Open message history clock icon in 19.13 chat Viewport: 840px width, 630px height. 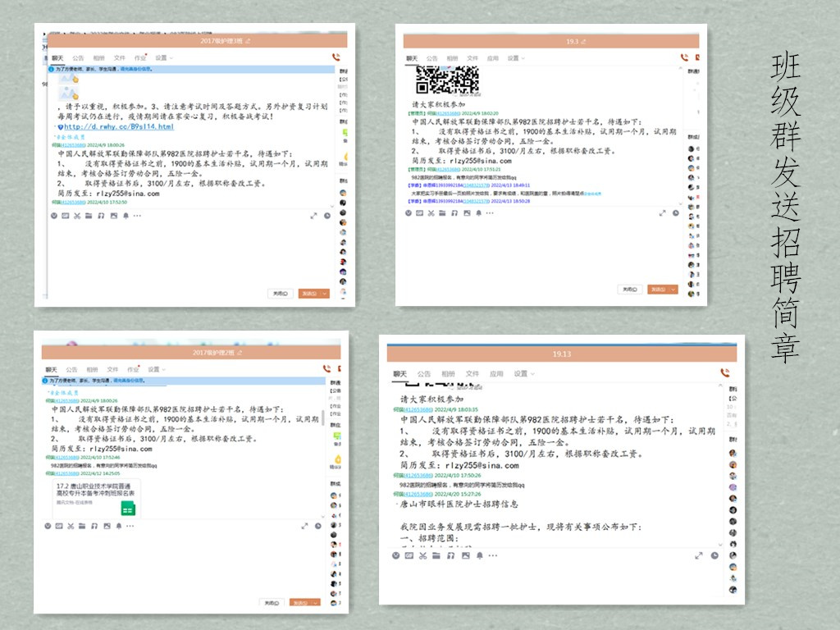714,555
